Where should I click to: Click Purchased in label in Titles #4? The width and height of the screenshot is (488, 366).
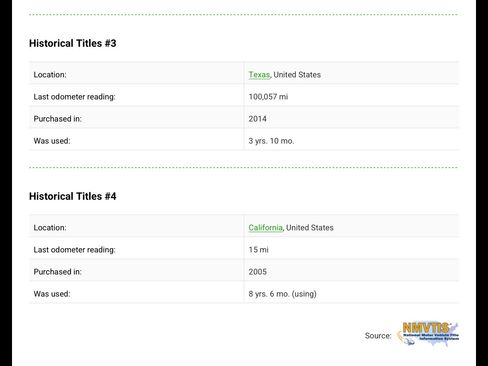[x=57, y=272]
